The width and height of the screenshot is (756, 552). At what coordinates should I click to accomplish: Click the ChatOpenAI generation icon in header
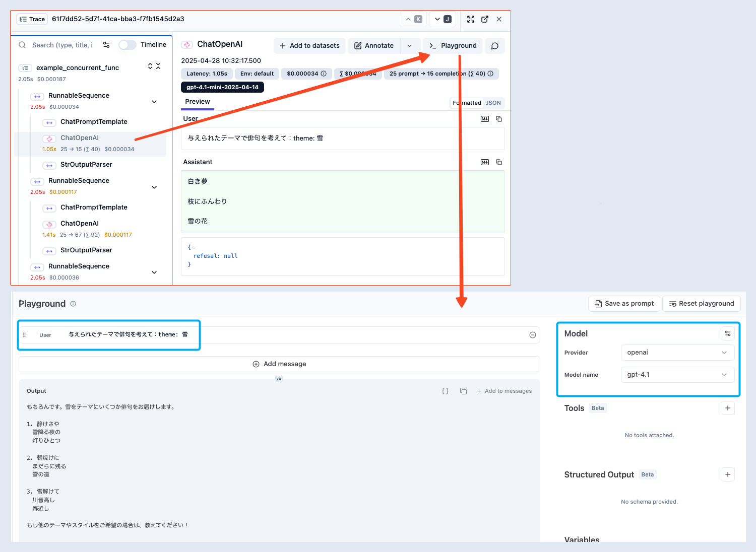tap(187, 45)
